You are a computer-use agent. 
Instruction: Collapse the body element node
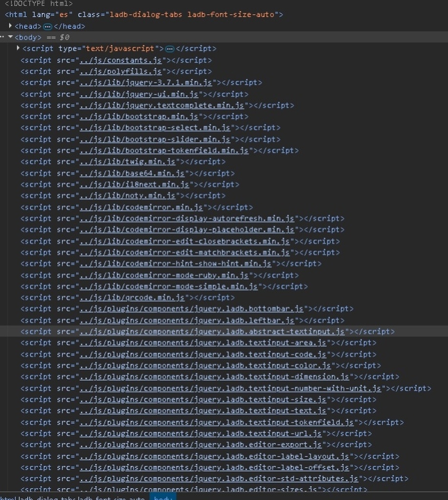coord(10,37)
